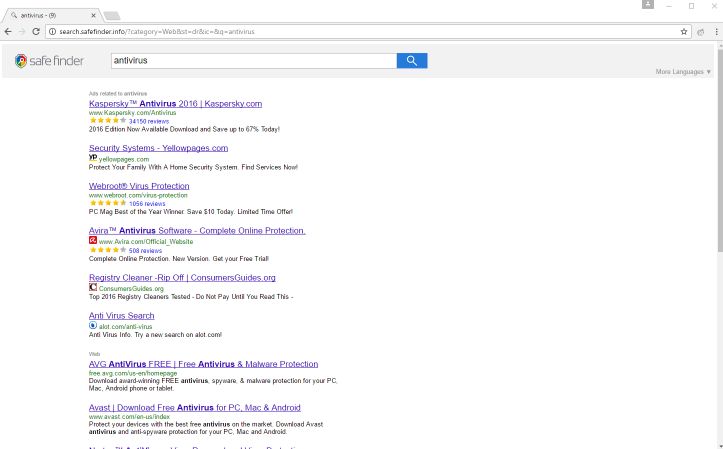Open Webroot Virus Protection link

point(139,186)
